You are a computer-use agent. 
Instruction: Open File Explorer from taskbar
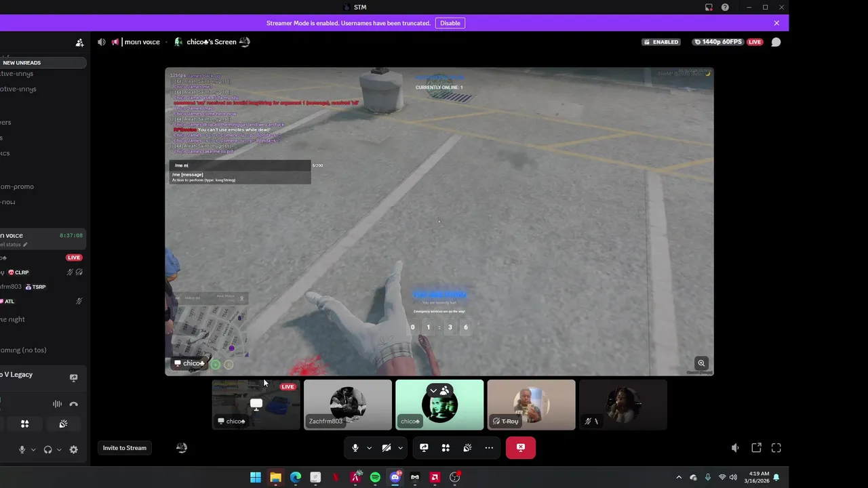pyautogui.click(x=275, y=477)
